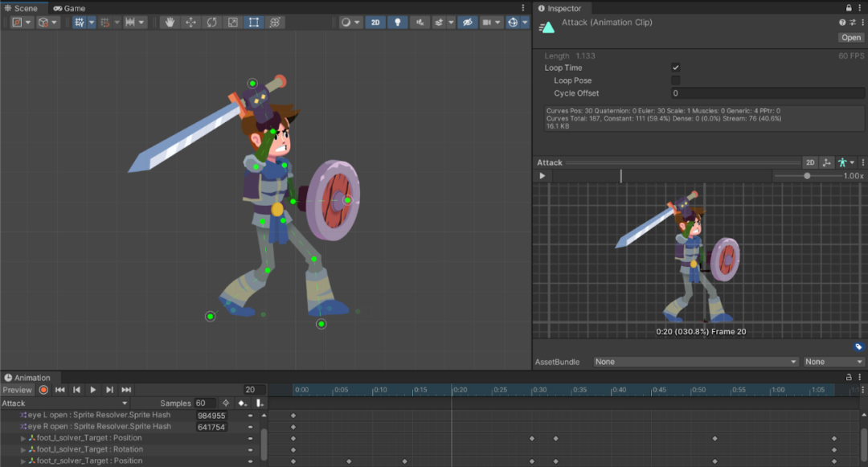The width and height of the screenshot is (868, 467).
Task: Open the AssetBundle None dropdown
Action: tap(695, 362)
